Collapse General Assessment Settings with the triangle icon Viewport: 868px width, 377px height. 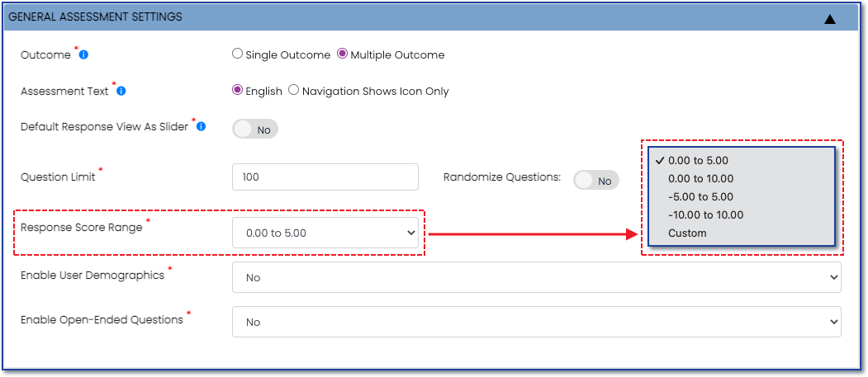(x=829, y=19)
